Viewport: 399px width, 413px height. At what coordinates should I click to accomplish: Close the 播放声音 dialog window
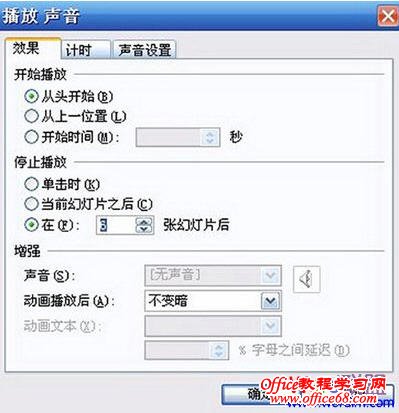(388, 16)
